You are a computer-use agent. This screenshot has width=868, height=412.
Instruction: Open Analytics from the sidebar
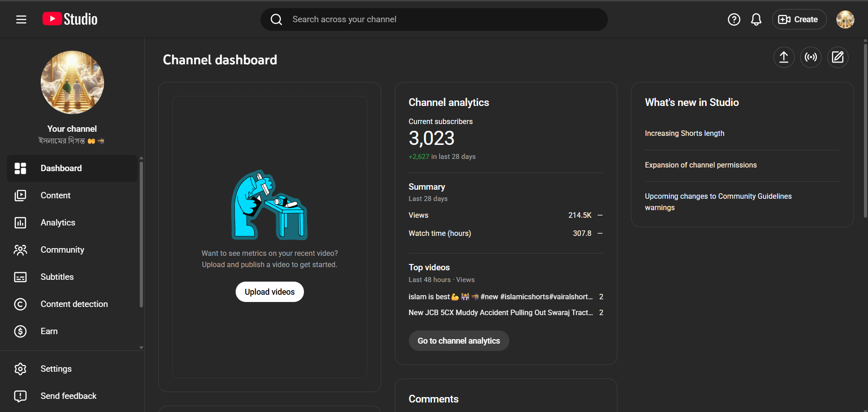pyautogui.click(x=58, y=223)
